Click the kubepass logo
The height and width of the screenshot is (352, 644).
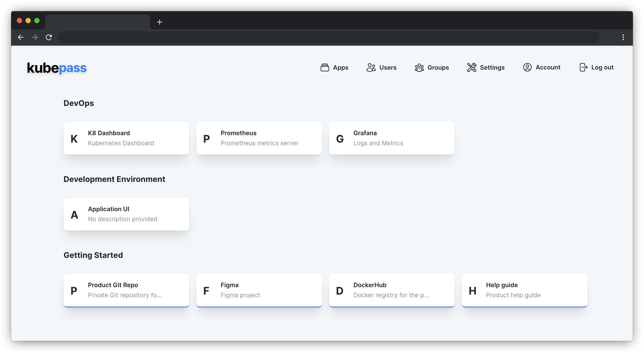tap(57, 68)
